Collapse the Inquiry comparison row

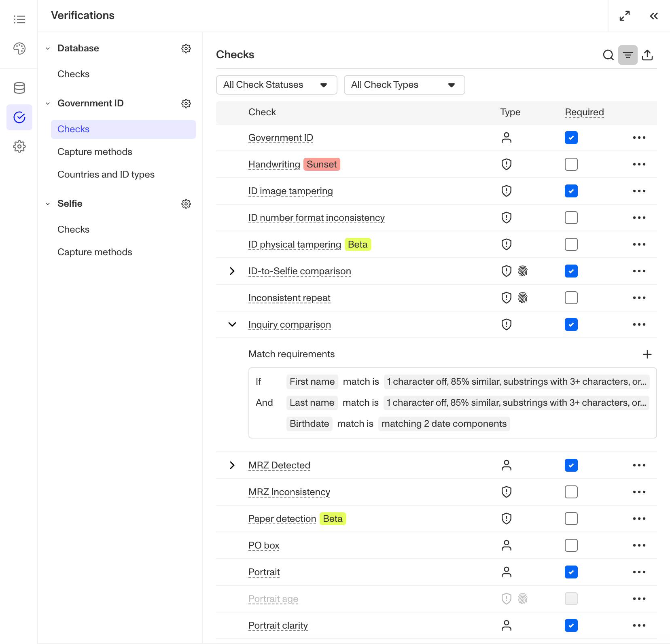click(232, 324)
